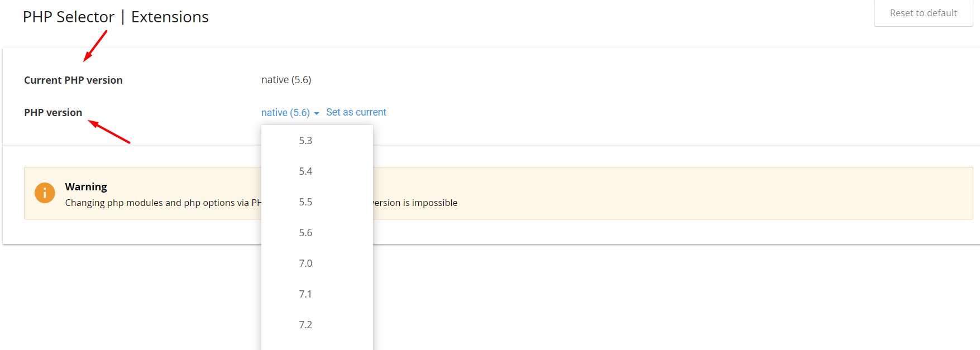Choose PHP 7.1 from the dropdown

[x=305, y=294]
